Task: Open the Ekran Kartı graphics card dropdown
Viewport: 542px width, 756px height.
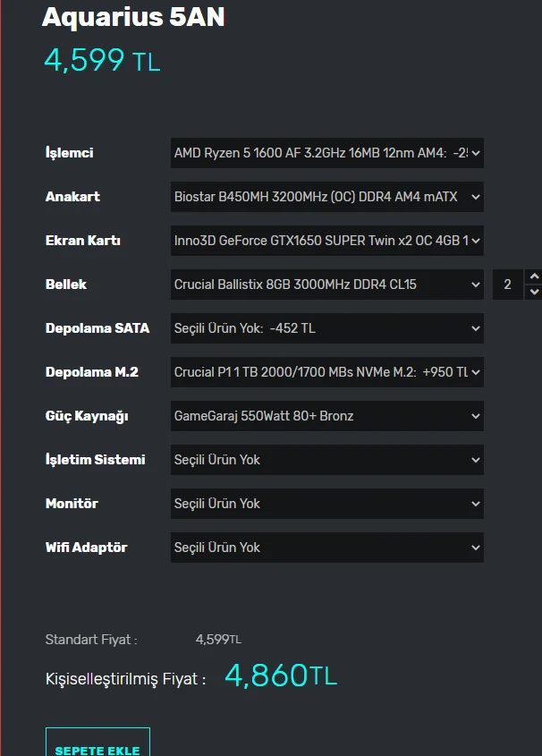Action: pos(326,241)
